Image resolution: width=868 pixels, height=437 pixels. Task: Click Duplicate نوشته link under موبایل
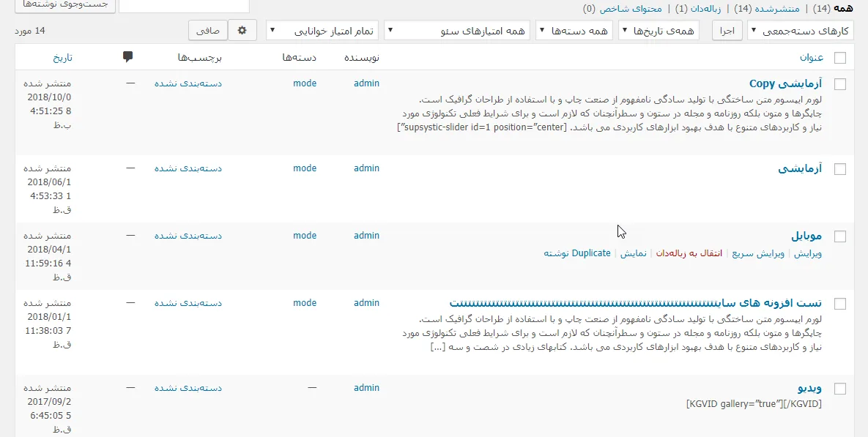click(576, 253)
